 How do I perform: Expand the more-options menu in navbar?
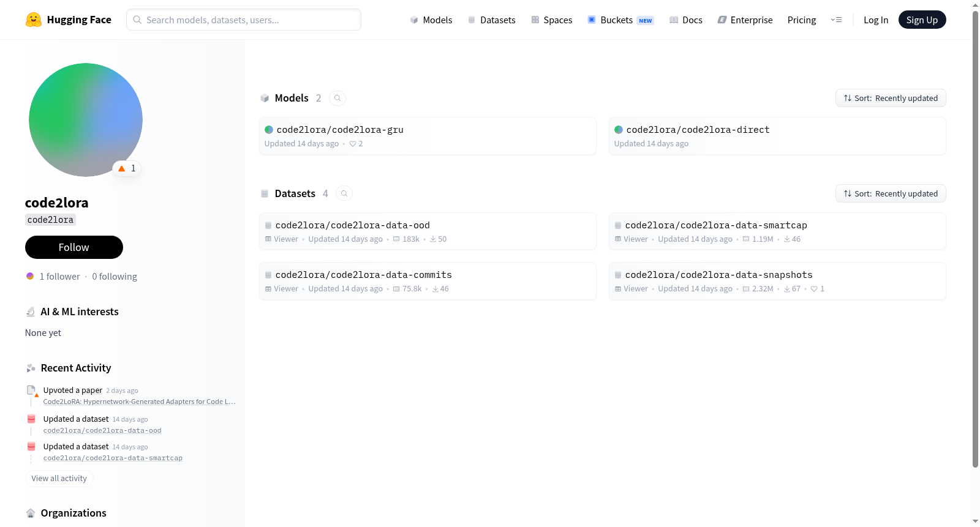tap(836, 20)
